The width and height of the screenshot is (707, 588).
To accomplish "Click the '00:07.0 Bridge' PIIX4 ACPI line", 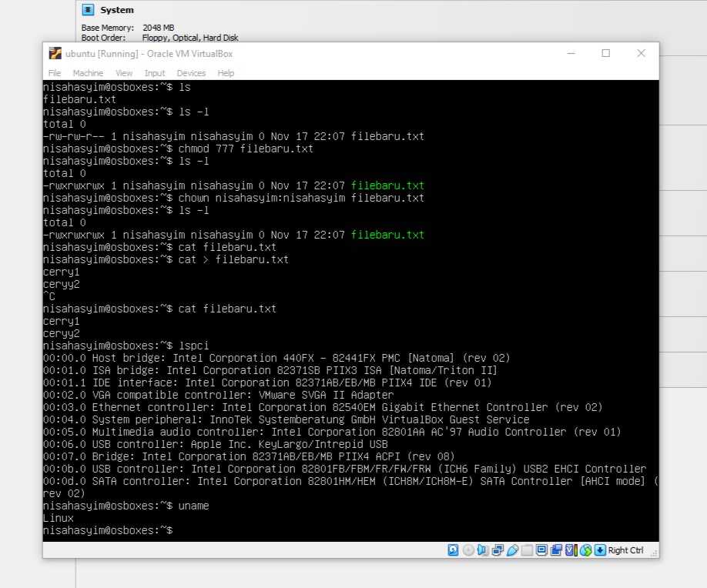I will point(249,456).
